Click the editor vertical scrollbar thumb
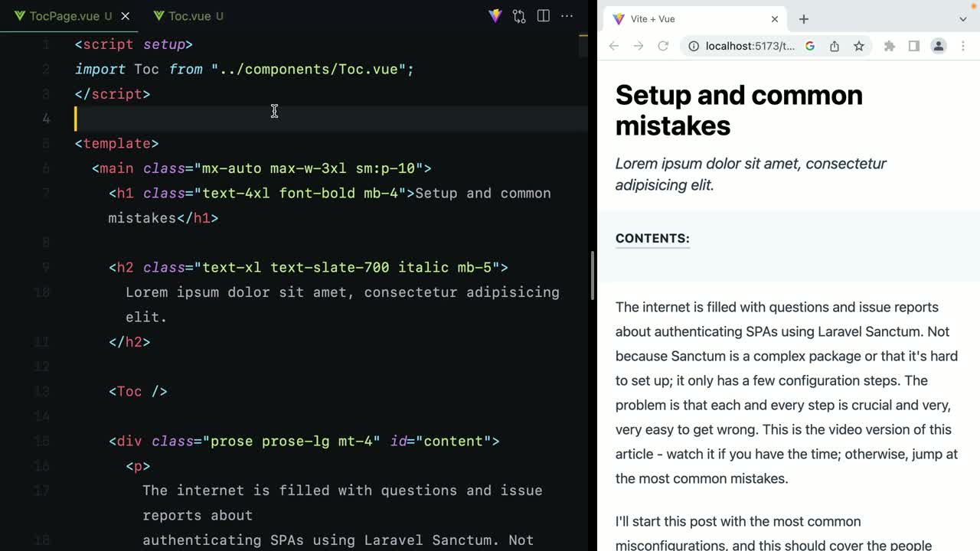This screenshot has width=980, height=551. click(x=593, y=275)
